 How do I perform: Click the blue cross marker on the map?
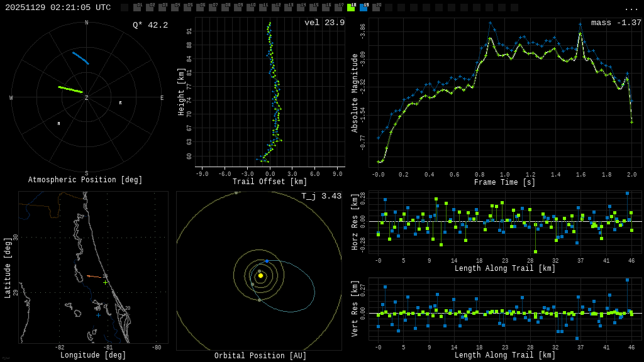(97, 316)
